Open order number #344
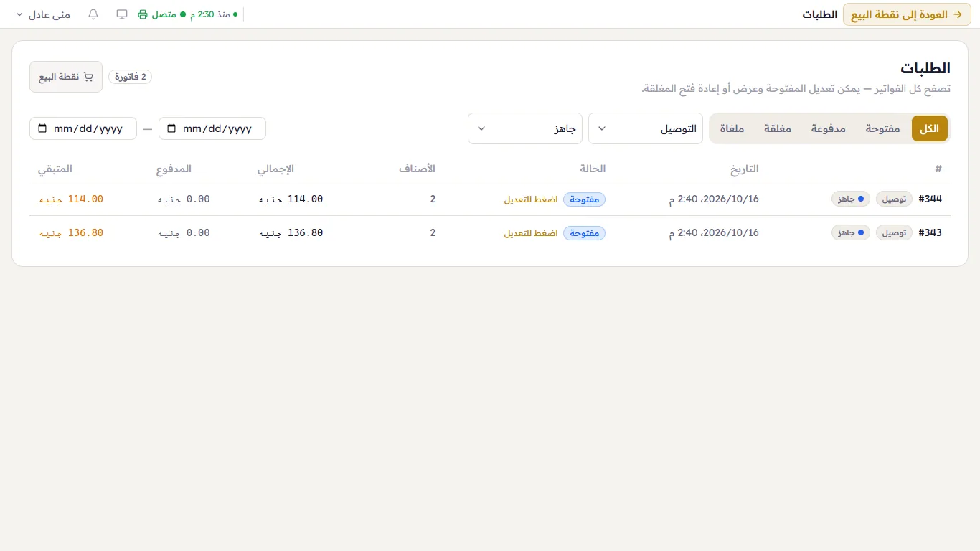Image resolution: width=980 pixels, height=551 pixels. coord(930,199)
